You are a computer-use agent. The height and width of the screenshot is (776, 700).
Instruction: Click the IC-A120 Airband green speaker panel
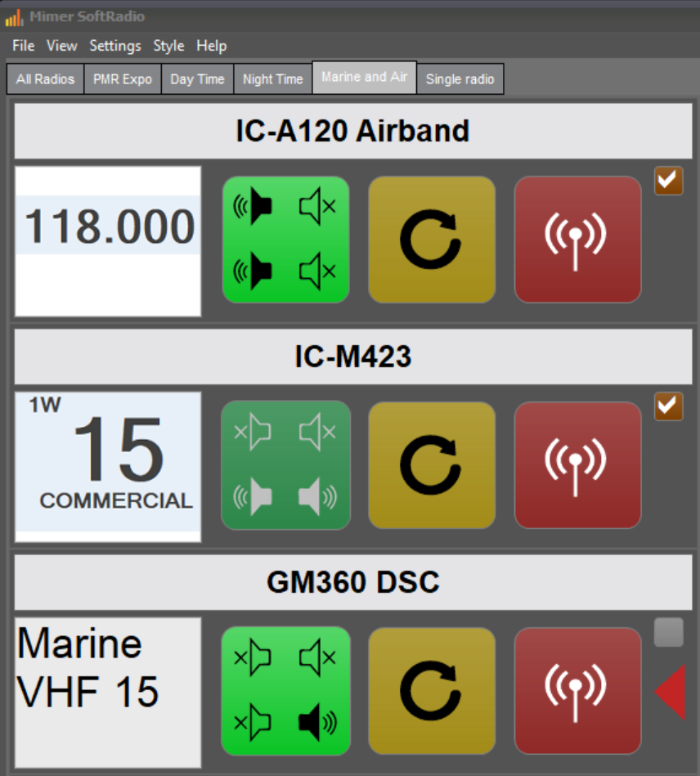click(x=285, y=240)
